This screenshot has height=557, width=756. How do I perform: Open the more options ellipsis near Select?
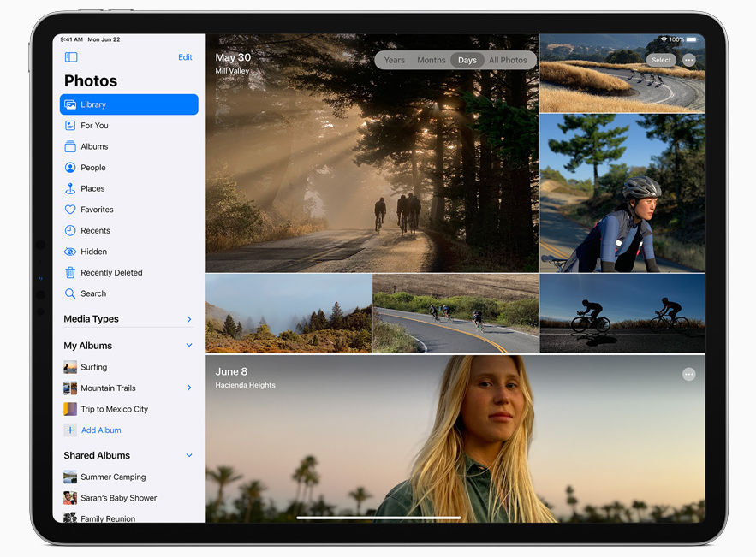689,60
